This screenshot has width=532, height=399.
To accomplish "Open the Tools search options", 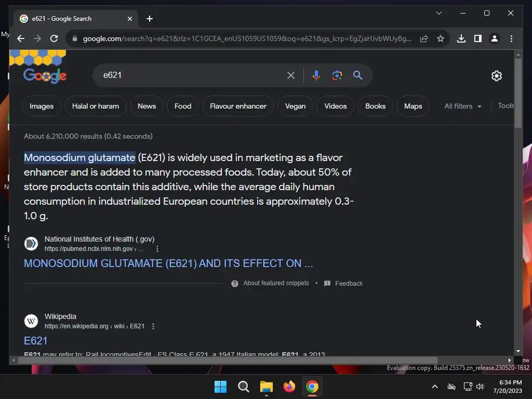I will [506, 106].
